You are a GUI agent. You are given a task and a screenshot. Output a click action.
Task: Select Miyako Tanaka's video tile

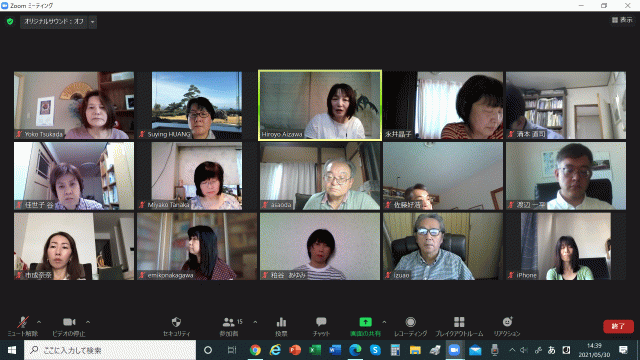tap(197, 176)
